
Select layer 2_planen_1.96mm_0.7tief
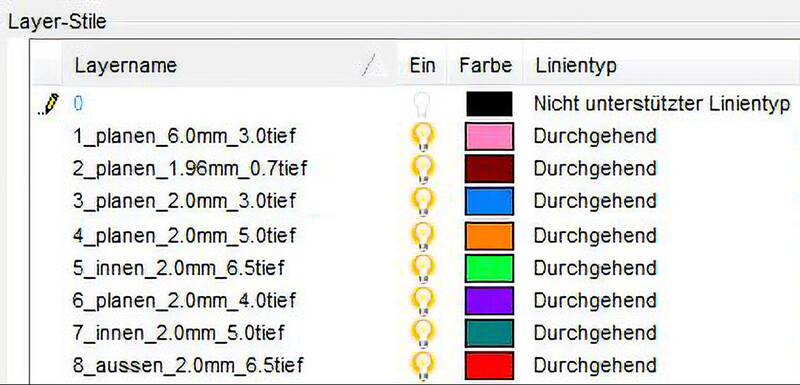click(190, 168)
